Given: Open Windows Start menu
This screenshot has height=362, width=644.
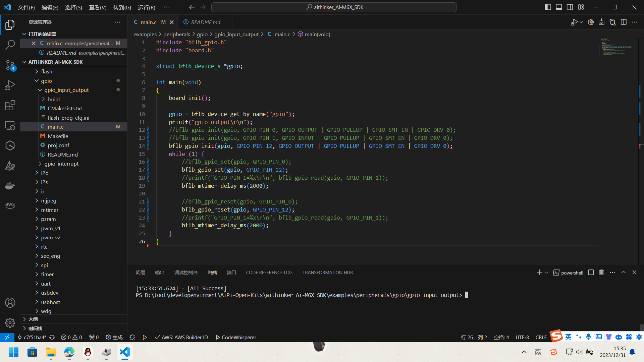Looking at the screenshot, I should coord(14,352).
